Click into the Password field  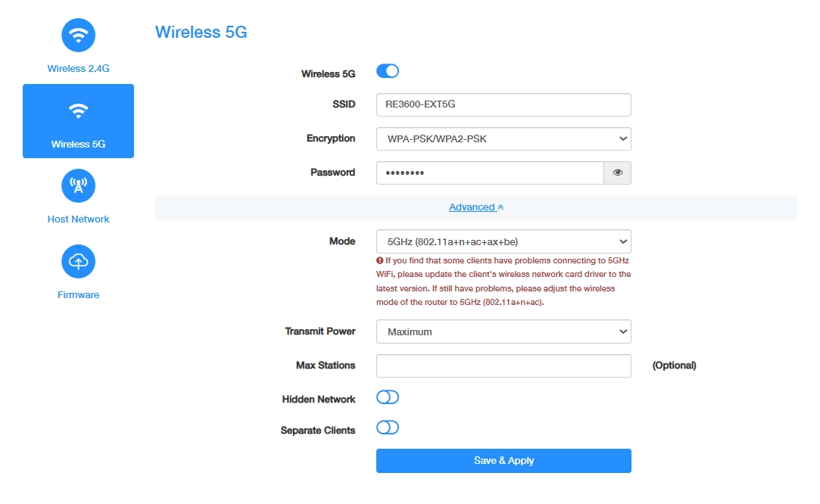490,173
